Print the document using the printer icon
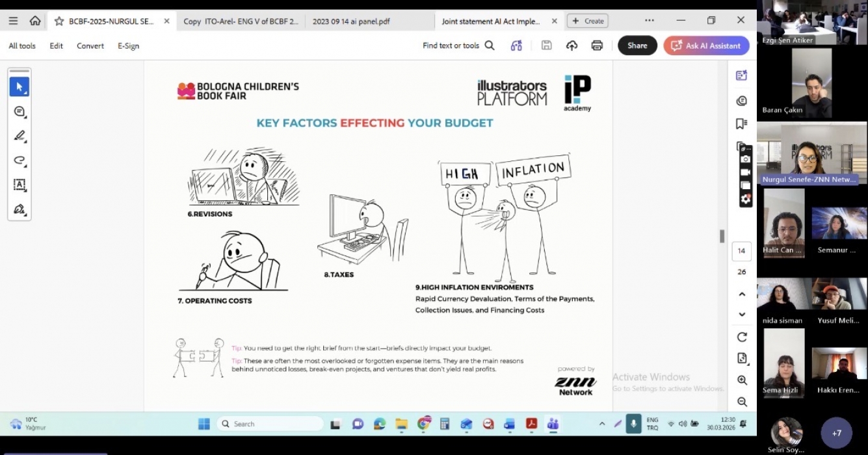 pos(597,45)
